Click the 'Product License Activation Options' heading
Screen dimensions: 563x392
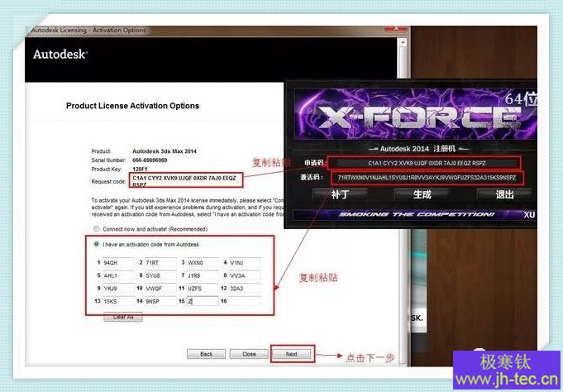(x=132, y=106)
